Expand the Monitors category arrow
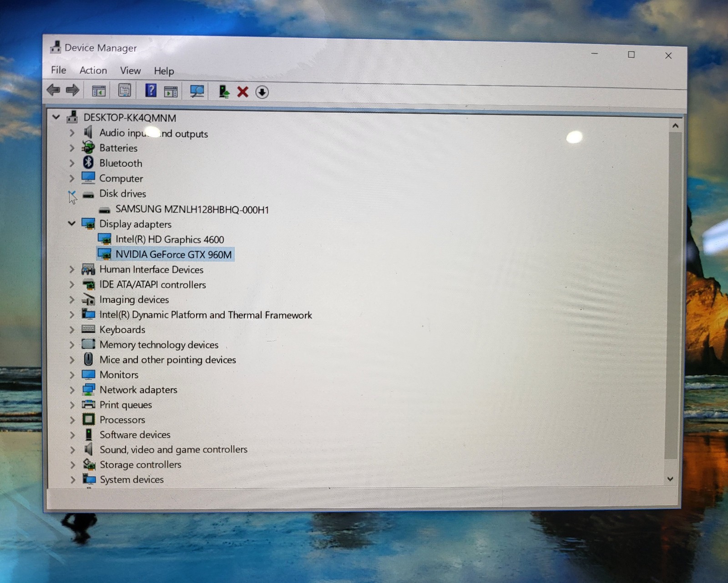 pyautogui.click(x=72, y=375)
